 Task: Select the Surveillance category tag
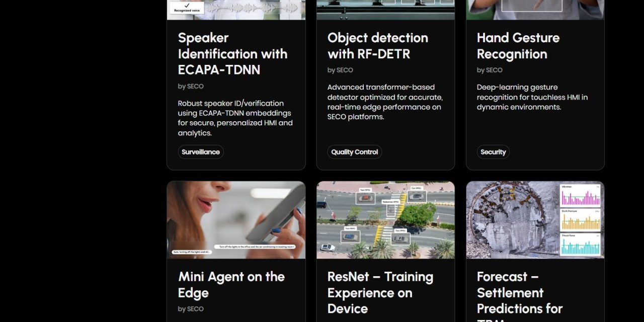201,151
